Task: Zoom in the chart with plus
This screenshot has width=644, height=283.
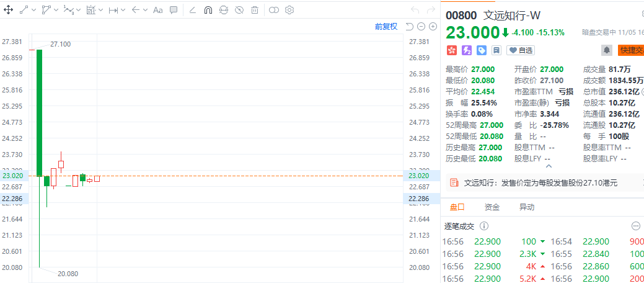Action: (433, 27)
